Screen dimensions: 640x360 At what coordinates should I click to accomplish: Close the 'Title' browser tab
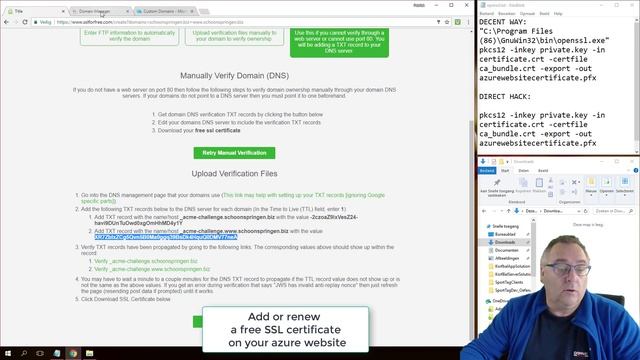[63, 11]
